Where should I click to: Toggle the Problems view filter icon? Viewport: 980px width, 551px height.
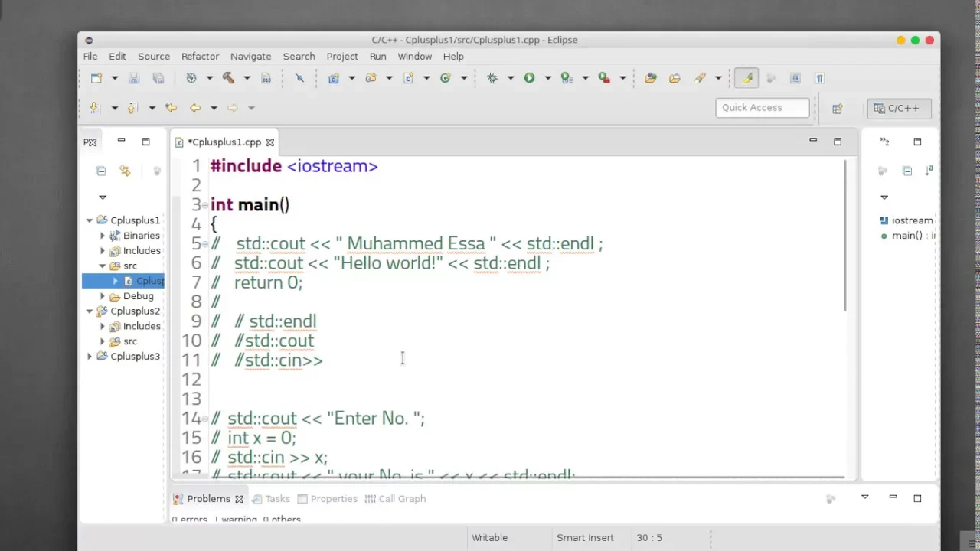point(831,499)
